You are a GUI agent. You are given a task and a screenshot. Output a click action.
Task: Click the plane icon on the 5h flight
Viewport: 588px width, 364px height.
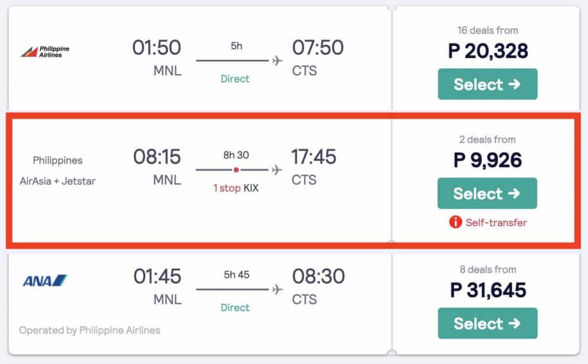[278, 61]
